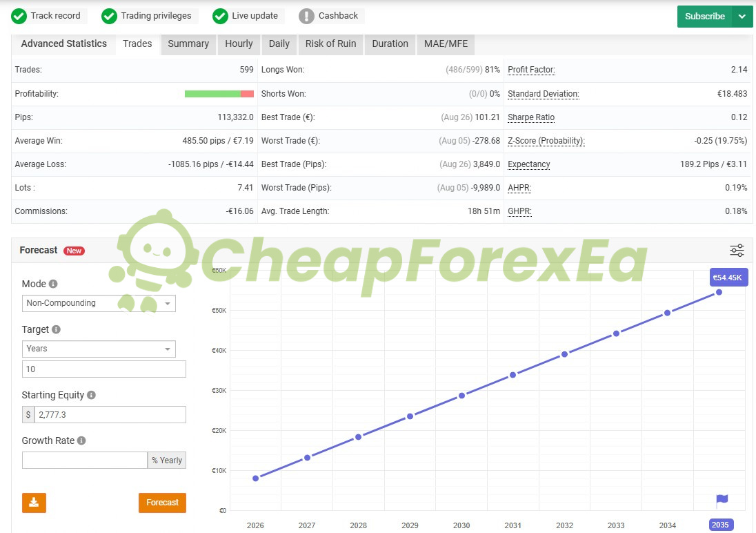Click the Starting Equity info icon
Image resolution: width=756 pixels, height=533 pixels.
pyautogui.click(x=91, y=395)
